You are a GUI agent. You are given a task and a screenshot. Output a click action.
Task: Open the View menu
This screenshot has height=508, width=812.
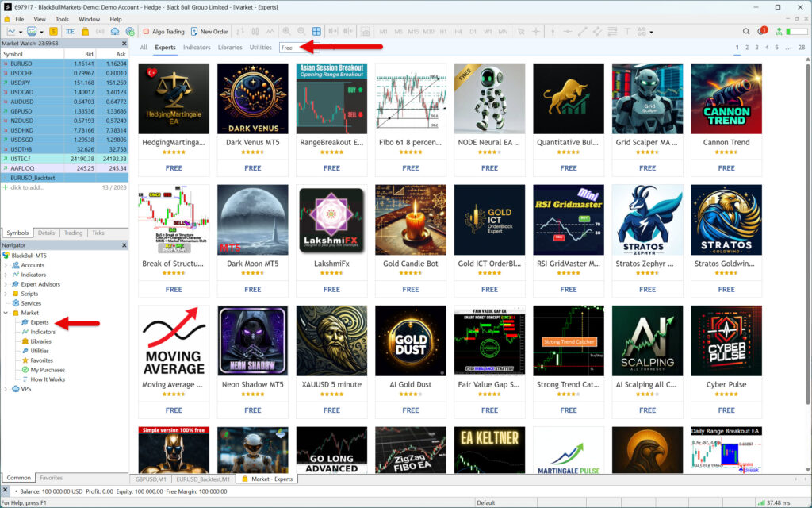(x=40, y=19)
